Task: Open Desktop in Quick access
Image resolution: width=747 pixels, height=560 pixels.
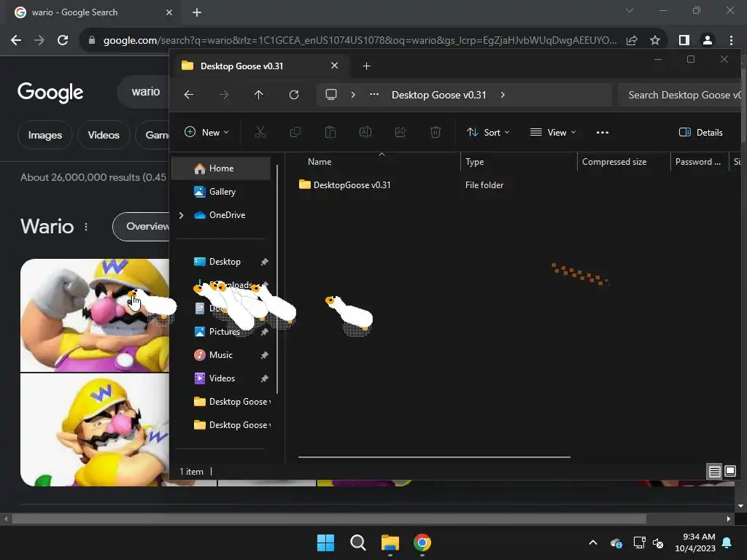Action: (x=221, y=262)
